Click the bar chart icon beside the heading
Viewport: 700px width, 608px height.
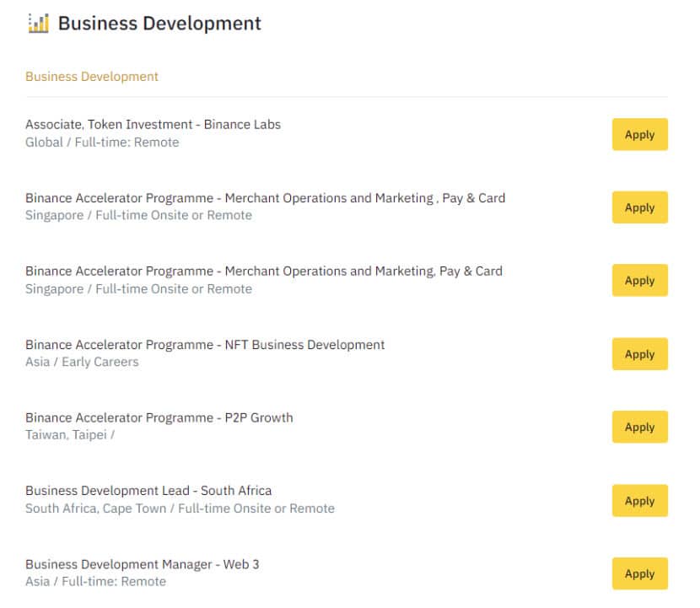click(x=38, y=24)
